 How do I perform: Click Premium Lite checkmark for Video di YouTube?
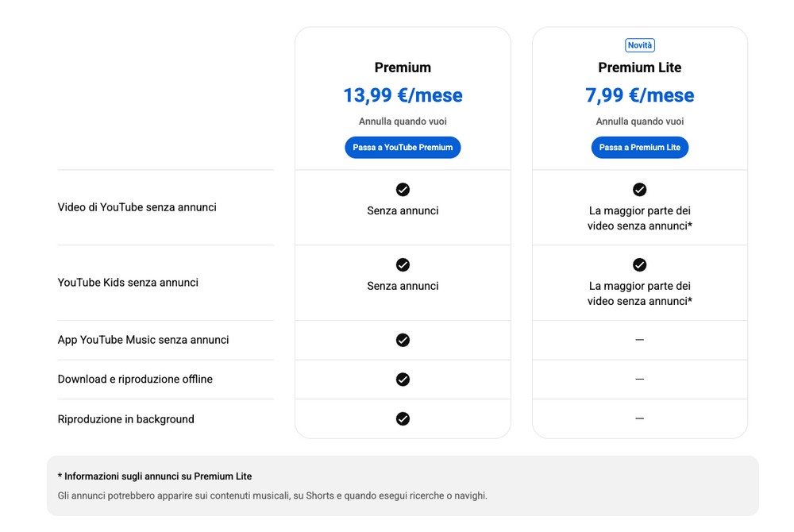(639, 190)
